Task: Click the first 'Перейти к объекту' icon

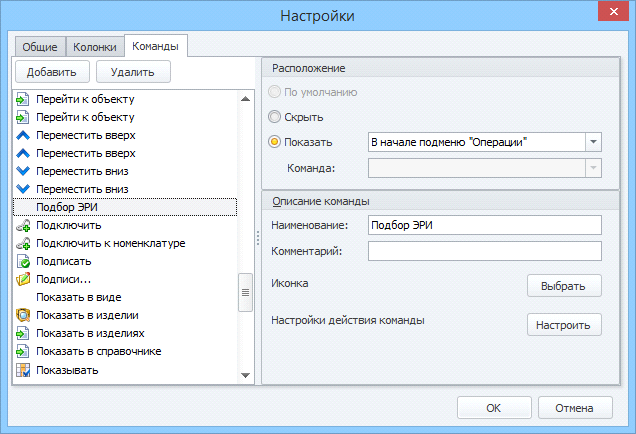Action: coord(23,99)
